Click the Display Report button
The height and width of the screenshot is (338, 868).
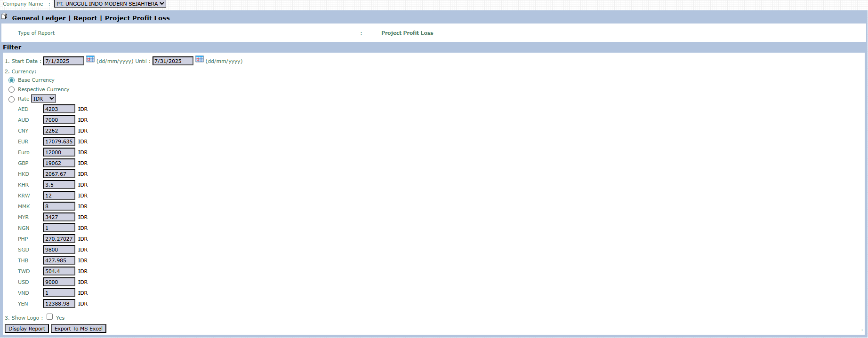tap(27, 329)
